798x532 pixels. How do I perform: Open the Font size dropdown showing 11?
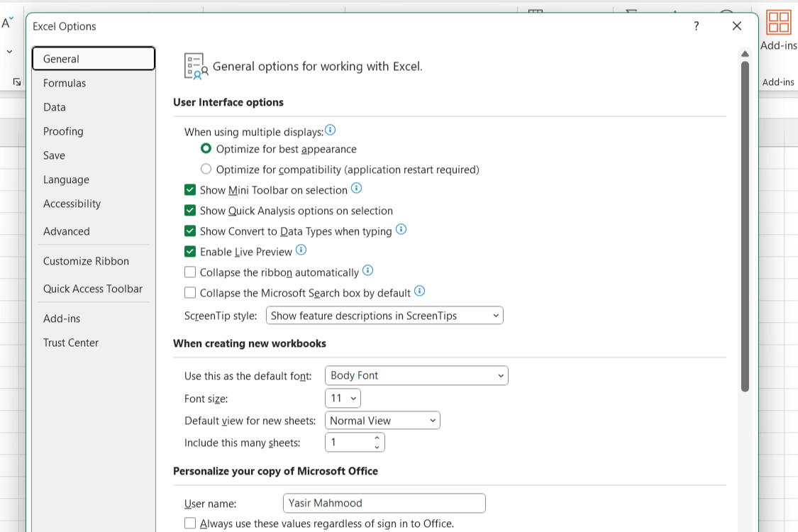[x=343, y=398]
